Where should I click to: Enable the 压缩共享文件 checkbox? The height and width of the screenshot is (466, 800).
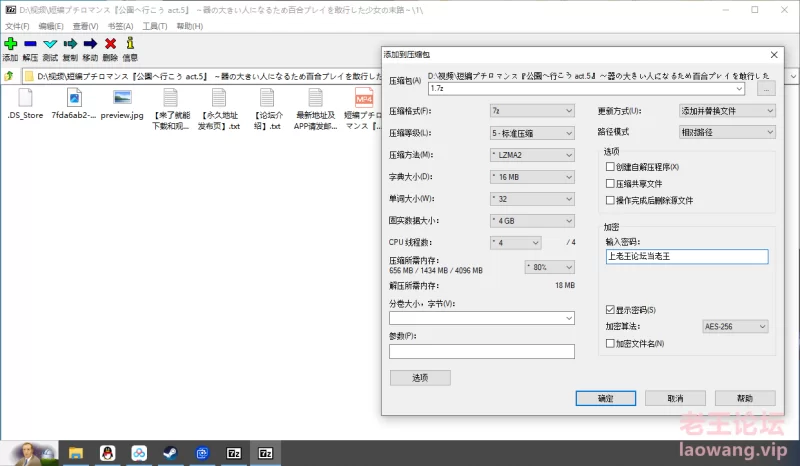610,183
